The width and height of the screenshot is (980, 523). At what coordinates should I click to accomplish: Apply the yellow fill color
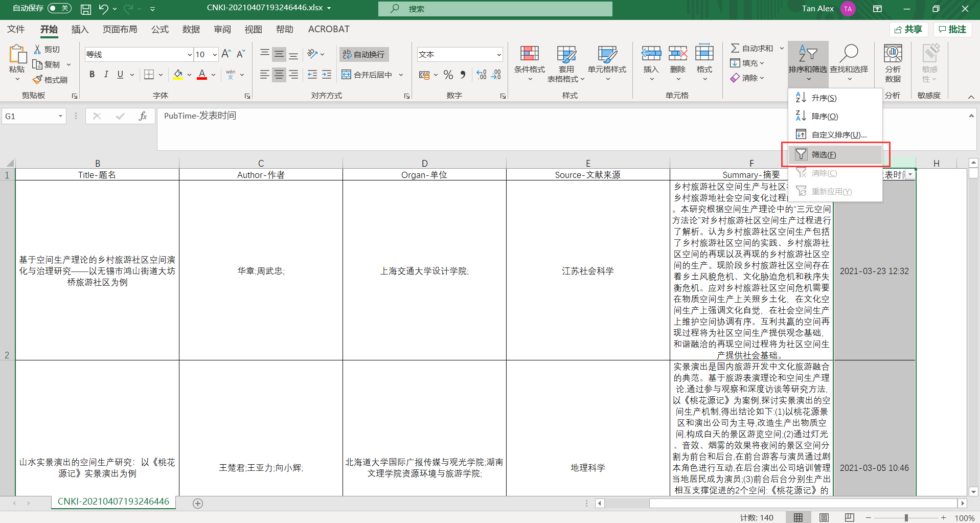click(178, 75)
